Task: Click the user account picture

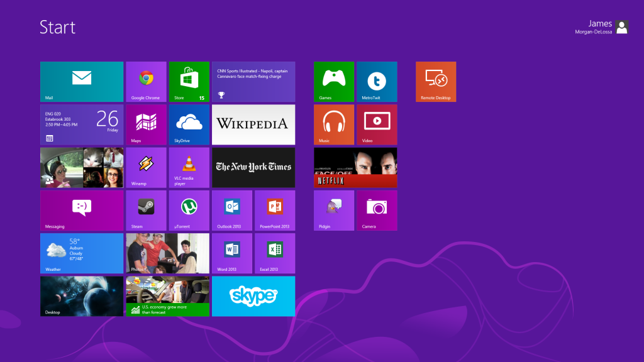Action: pos(622,27)
